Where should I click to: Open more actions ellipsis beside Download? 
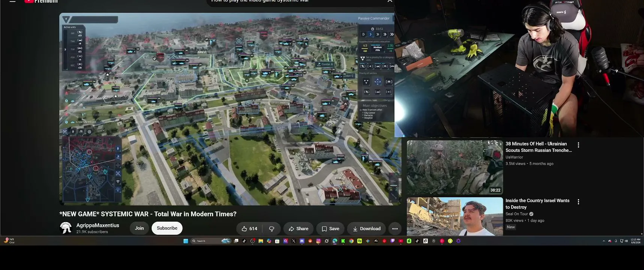395,228
